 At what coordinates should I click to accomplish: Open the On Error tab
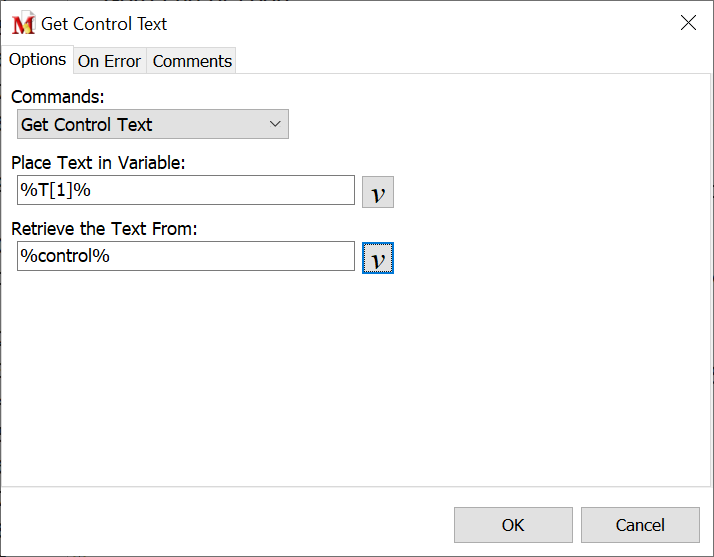coord(109,61)
